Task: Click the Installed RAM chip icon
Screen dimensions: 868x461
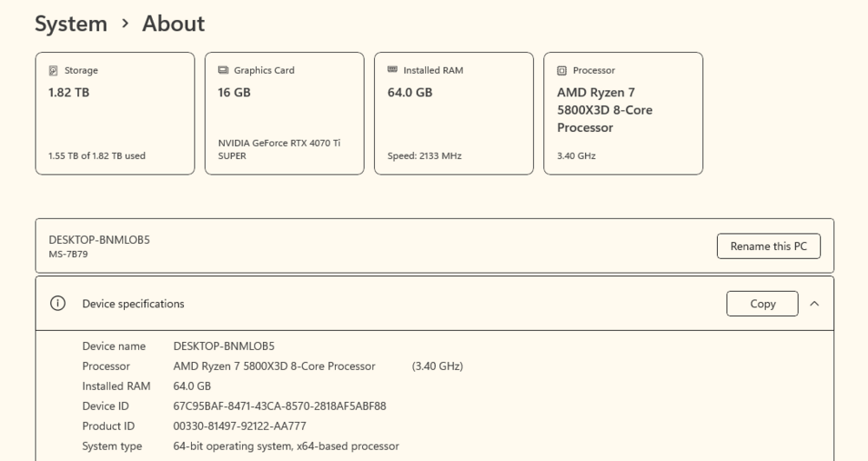Action: [x=392, y=70]
